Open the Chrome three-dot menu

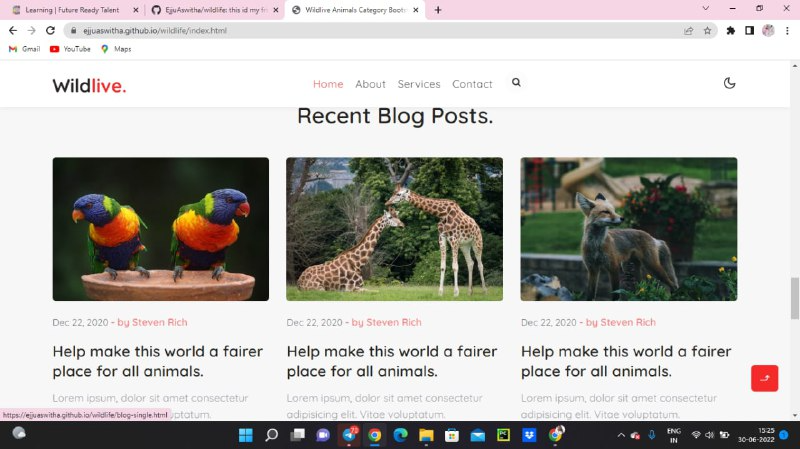pyautogui.click(x=787, y=31)
